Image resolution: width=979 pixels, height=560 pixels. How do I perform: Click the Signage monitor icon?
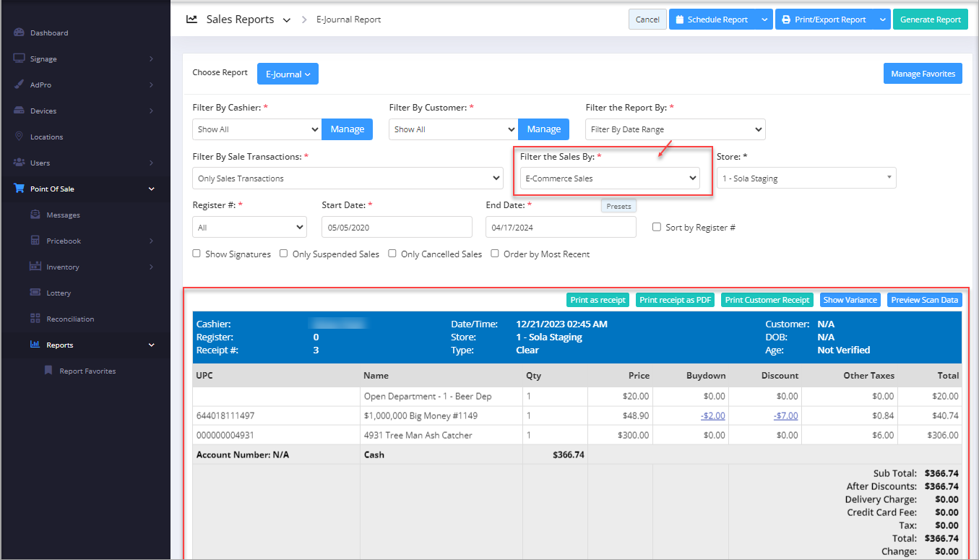(20, 59)
